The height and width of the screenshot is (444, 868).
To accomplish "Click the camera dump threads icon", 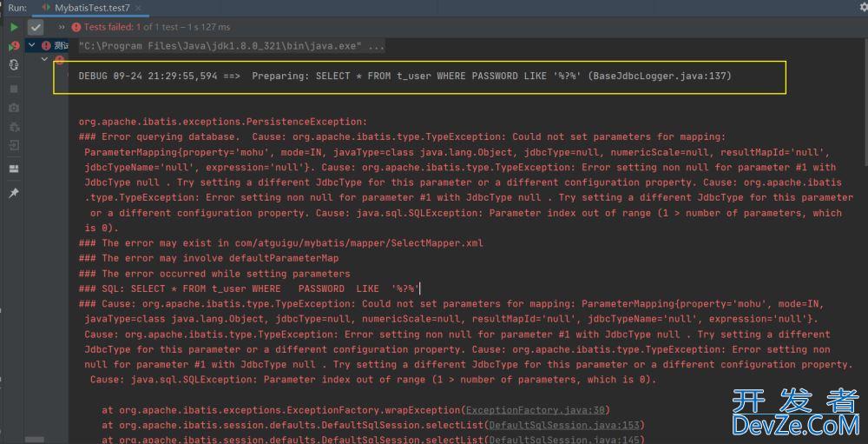I will (14, 108).
